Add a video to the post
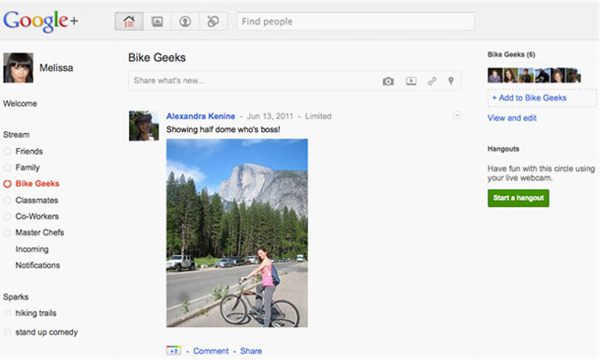This screenshot has width=600, height=360. pos(411,81)
